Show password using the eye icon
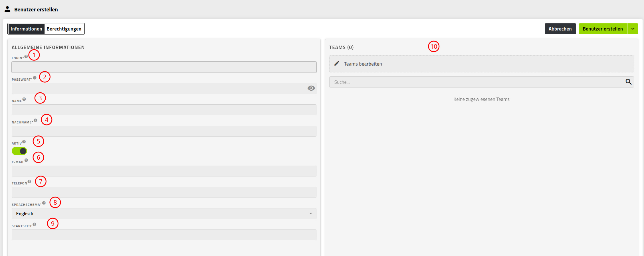Image resolution: width=644 pixels, height=256 pixels. point(311,88)
